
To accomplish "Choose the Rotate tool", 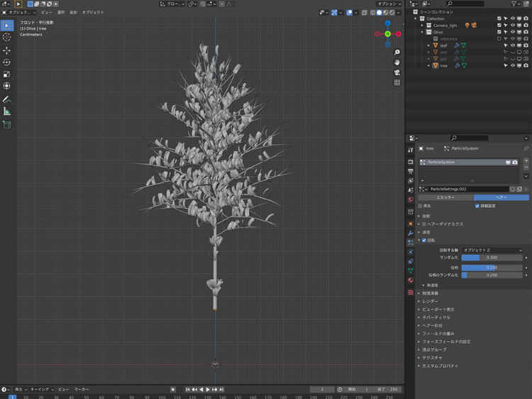I will 7,62.
